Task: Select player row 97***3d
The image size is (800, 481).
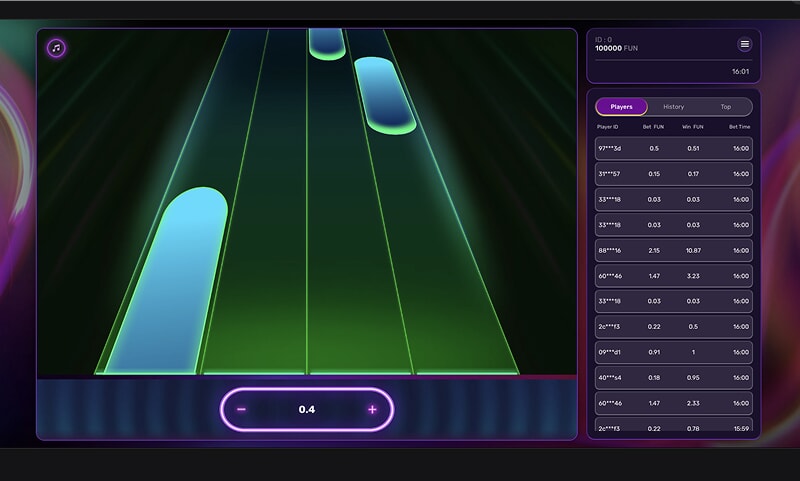Action: click(x=673, y=148)
